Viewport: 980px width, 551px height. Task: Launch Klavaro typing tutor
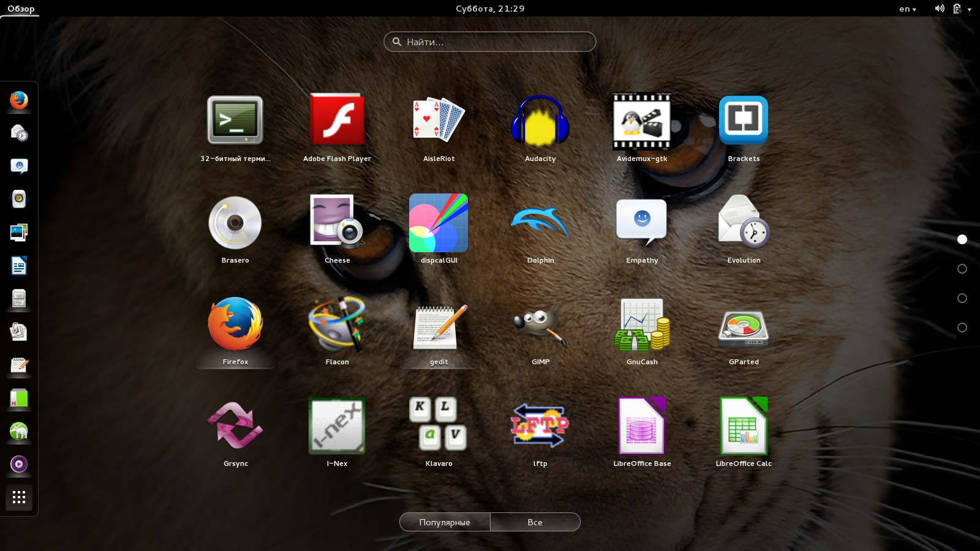[439, 424]
